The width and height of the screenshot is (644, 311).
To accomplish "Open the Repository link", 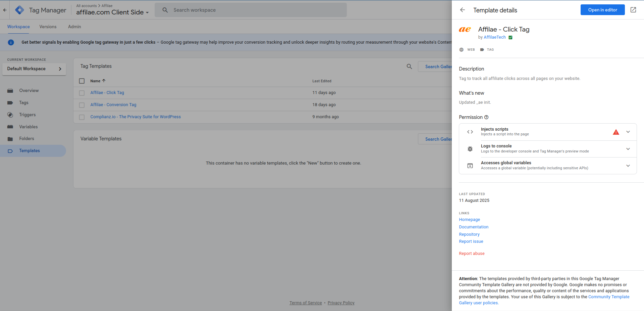I will point(469,234).
